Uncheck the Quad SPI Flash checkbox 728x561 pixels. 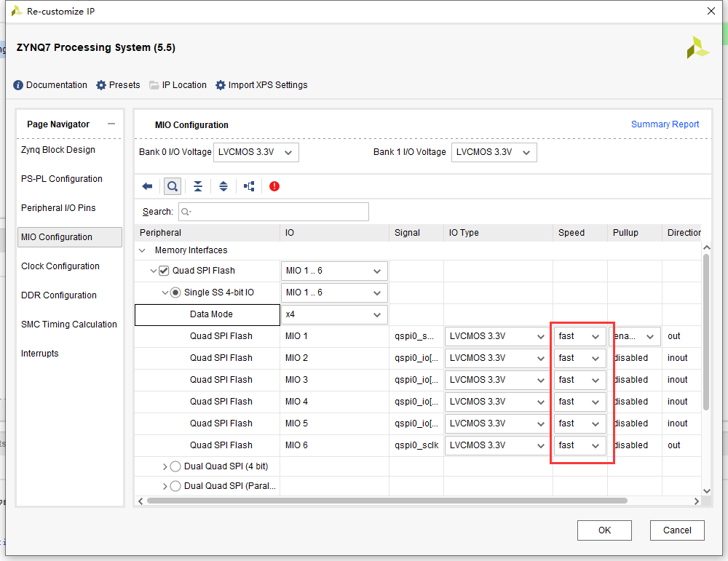[x=164, y=271]
